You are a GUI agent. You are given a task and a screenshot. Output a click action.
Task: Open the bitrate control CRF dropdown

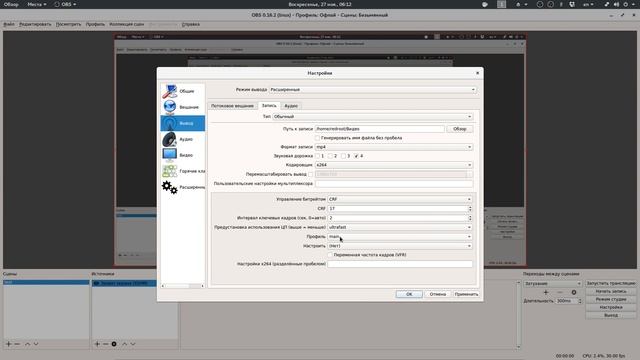pyautogui.click(x=400, y=199)
